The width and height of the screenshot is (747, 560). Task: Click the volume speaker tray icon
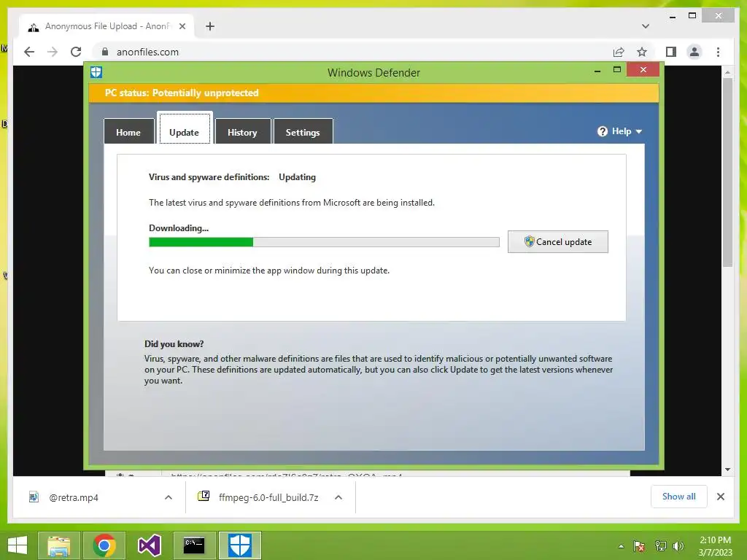pos(678,546)
